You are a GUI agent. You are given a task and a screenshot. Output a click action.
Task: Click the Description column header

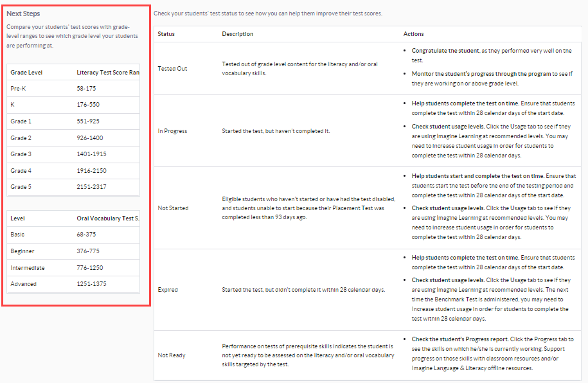point(238,34)
